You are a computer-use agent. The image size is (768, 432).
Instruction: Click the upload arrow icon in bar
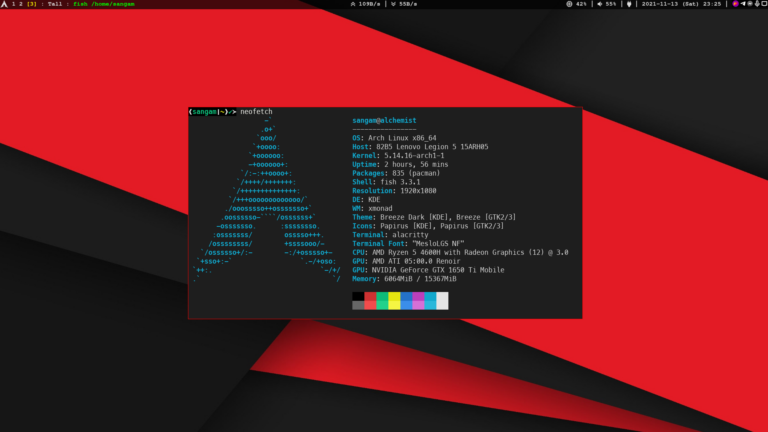[x=353, y=4]
